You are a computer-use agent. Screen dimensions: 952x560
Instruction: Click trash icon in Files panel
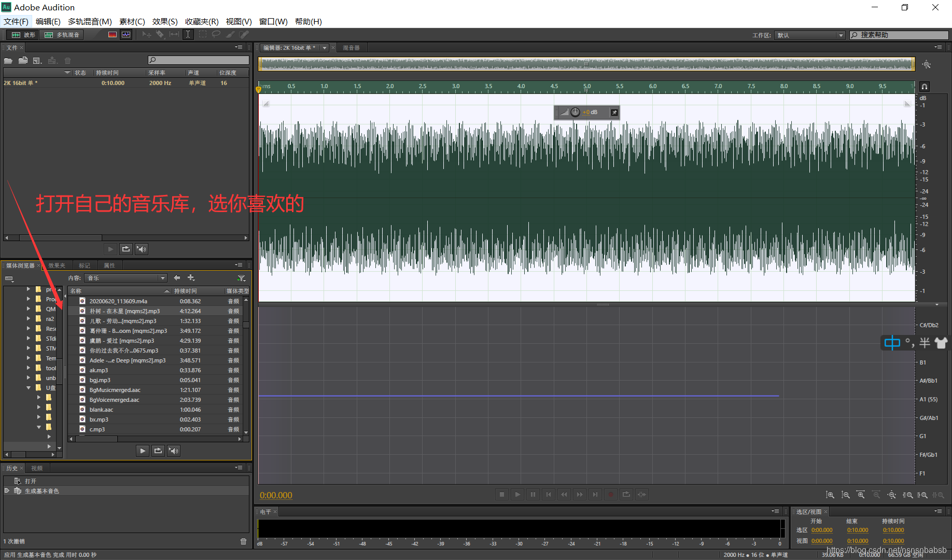pyautogui.click(x=67, y=61)
